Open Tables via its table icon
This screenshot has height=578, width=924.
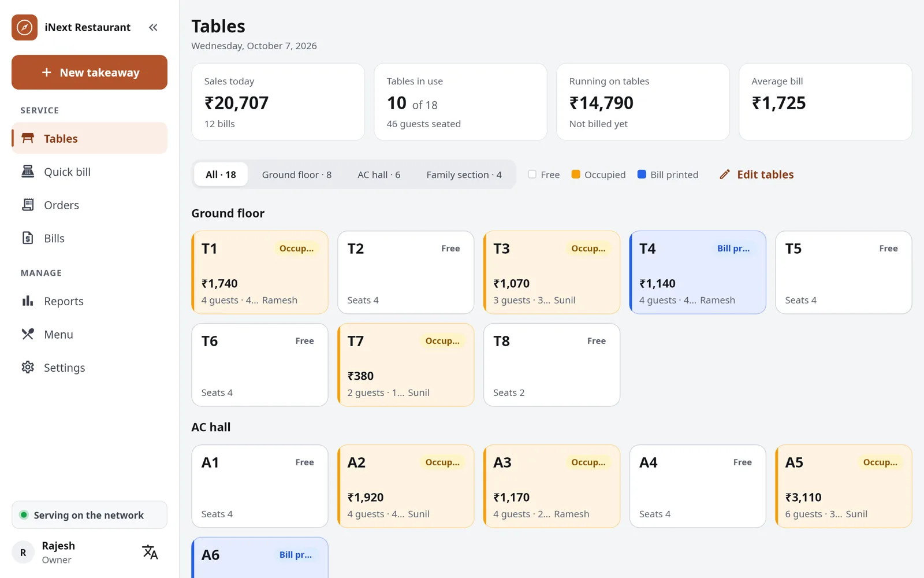[x=28, y=138]
